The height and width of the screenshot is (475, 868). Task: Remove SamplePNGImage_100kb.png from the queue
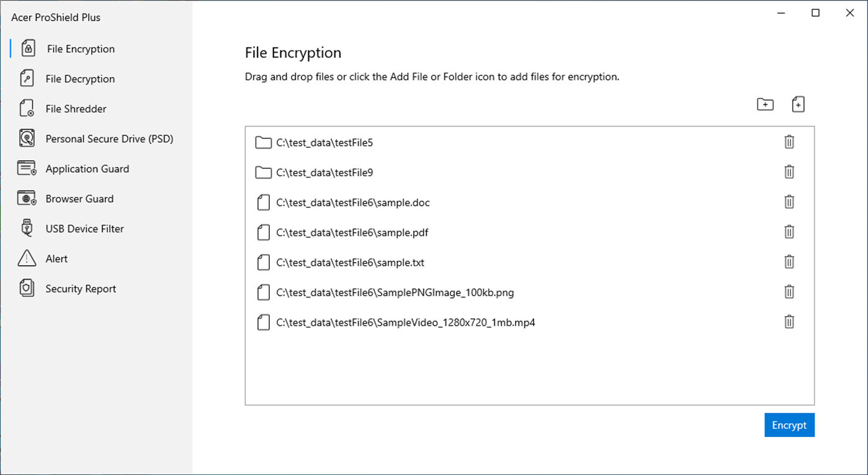pyautogui.click(x=789, y=292)
